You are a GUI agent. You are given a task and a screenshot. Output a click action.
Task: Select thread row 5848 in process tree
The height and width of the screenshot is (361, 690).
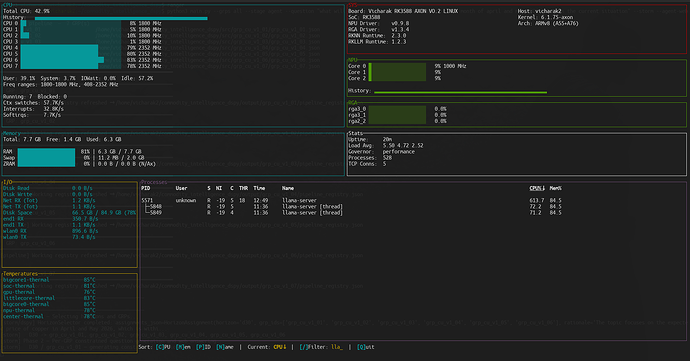pos(351,206)
